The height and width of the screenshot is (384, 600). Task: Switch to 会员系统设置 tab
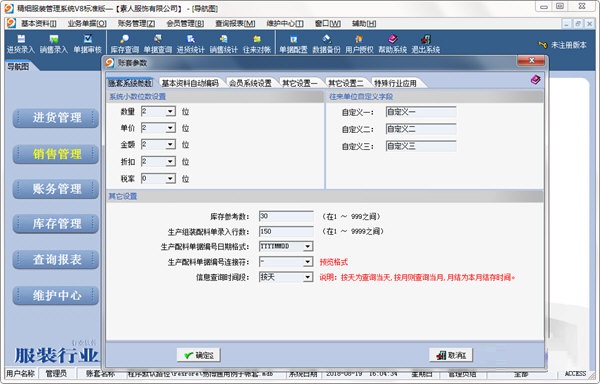pos(250,83)
